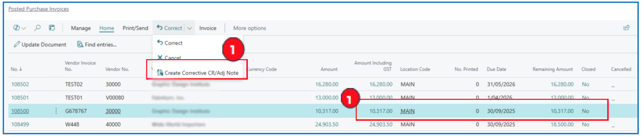Image resolution: width=644 pixels, height=137 pixels.
Task: Select Create Corrective CR/Adj Note option
Action: click(x=201, y=73)
